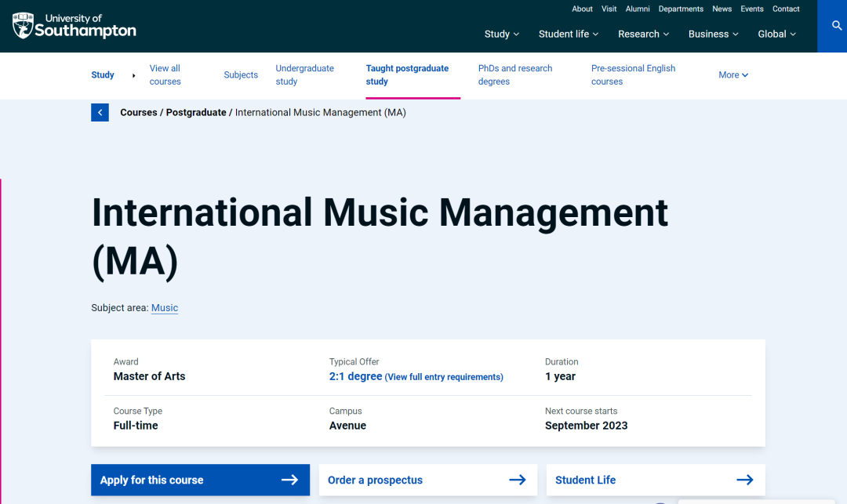Image resolution: width=847 pixels, height=504 pixels.
Task: Expand the More section menu
Action: [733, 75]
